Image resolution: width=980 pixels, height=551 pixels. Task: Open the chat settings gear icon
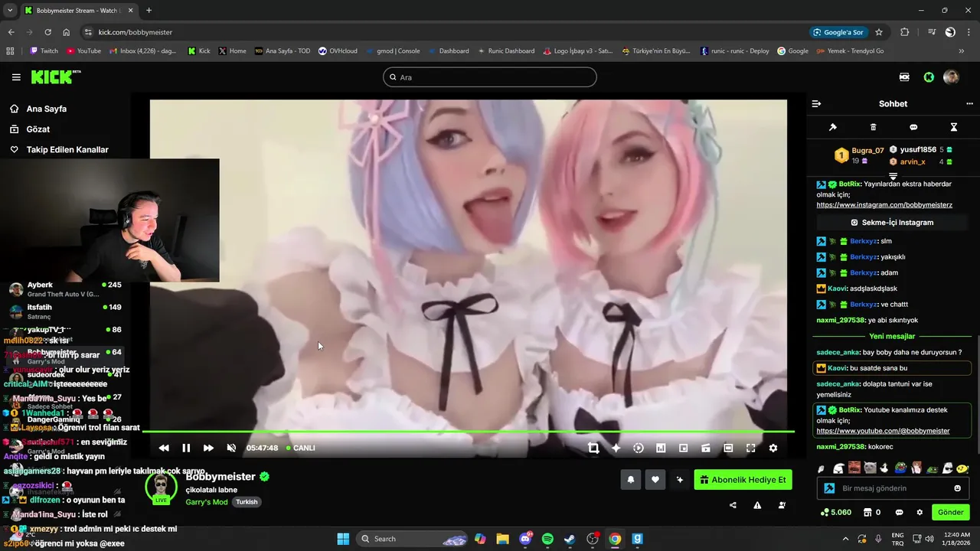[x=920, y=512]
